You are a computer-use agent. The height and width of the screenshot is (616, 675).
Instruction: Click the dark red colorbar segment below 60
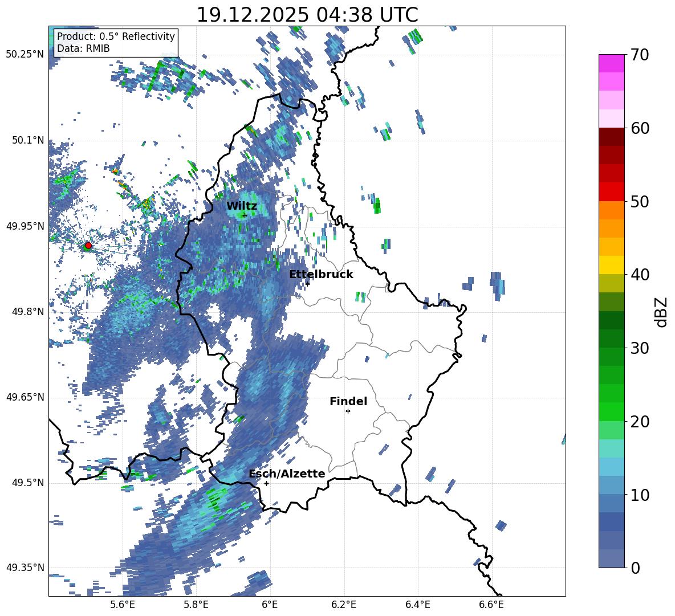tap(611, 137)
